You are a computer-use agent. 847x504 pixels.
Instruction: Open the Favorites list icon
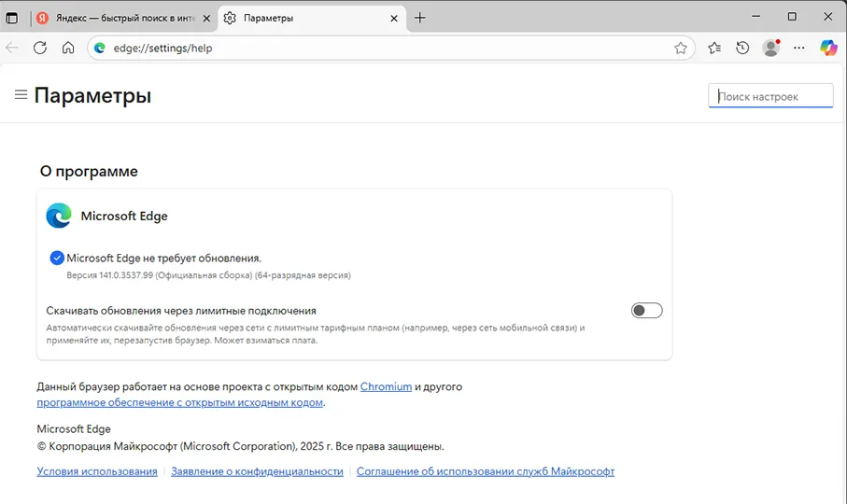[x=714, y=48]
